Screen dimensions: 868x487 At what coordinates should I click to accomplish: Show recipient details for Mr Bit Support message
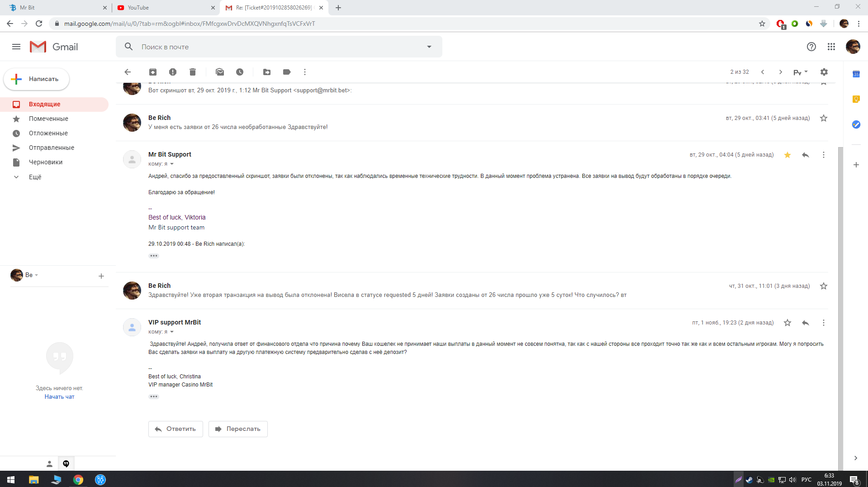click(172, 164)
